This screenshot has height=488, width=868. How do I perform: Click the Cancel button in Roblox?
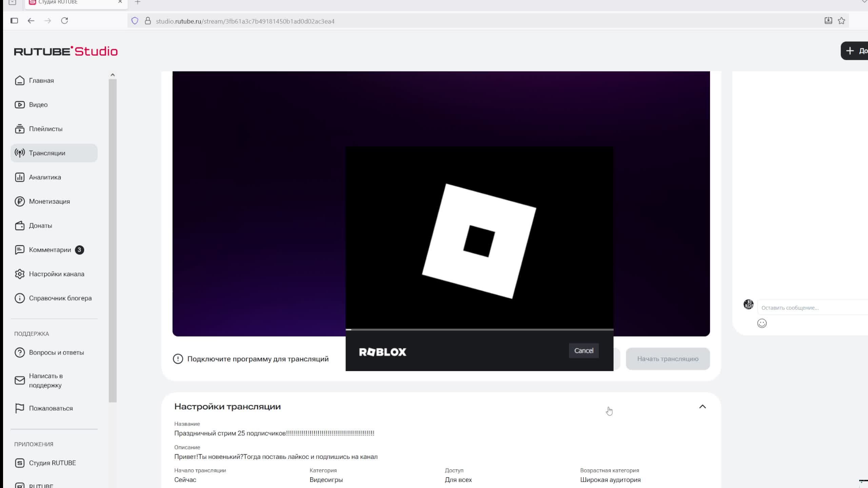[x=583, y=351]
